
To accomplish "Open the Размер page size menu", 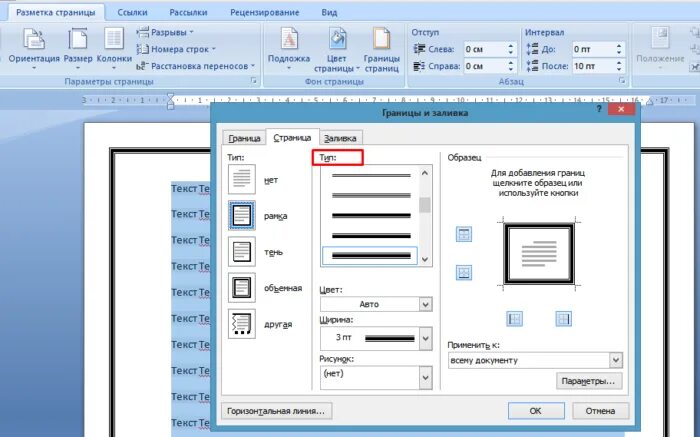I will click(x=78, y=49).
